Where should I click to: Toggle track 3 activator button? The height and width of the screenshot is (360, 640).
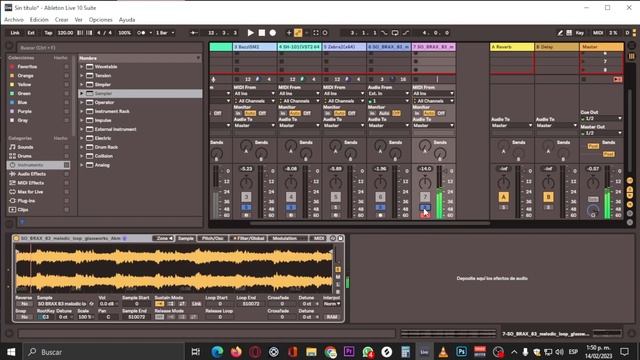[x=246, y=197]
